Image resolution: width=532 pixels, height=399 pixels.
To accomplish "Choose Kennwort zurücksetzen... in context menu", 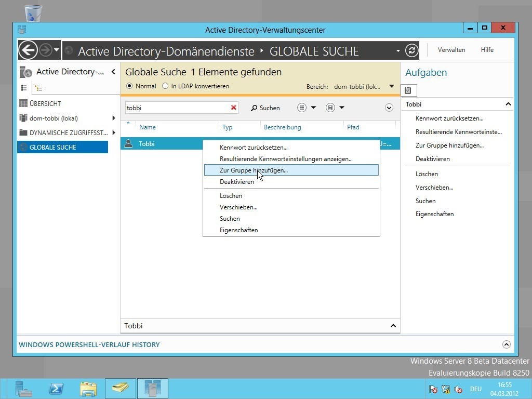I will (x=291, y=148).
